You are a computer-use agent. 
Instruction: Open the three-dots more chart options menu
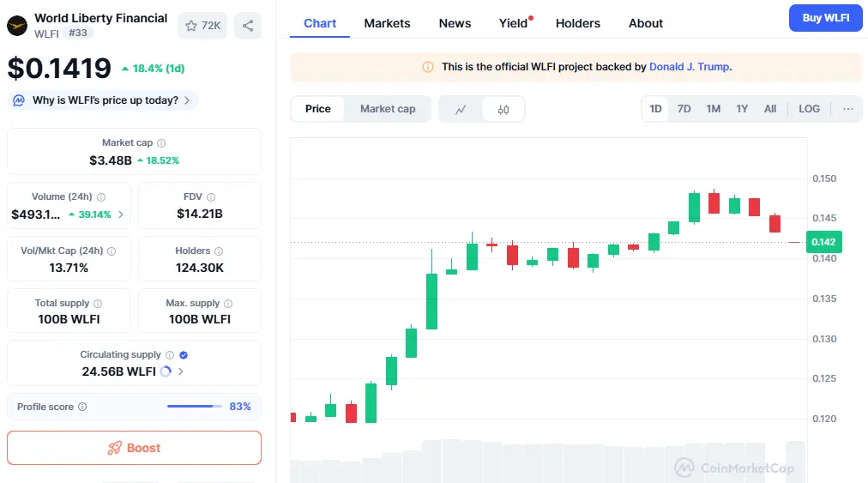click(847, 109)
